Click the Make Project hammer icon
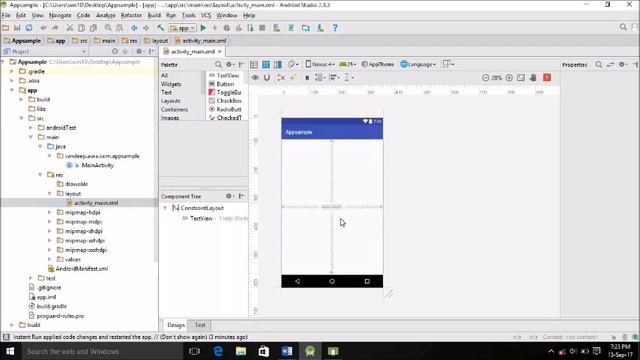This screenshot has height=360, width=640. [160, 28]
